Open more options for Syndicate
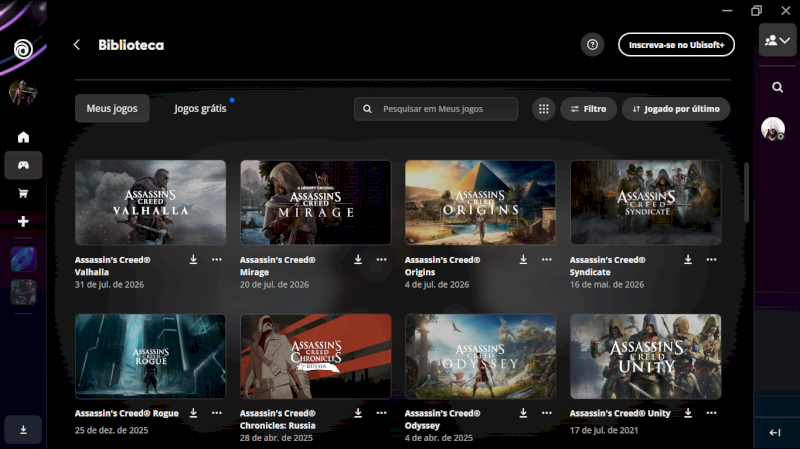Viewport: 800px width, 449px height. [712, 260]
